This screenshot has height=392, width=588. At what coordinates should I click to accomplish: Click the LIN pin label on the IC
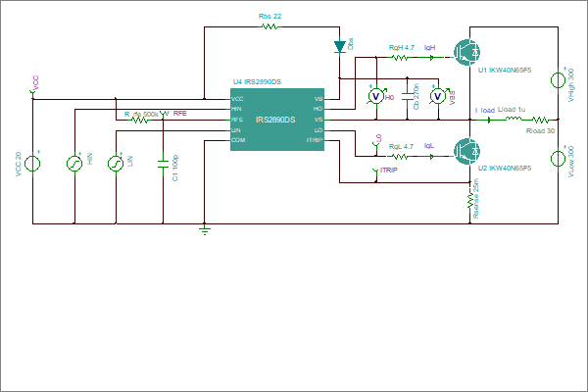point(236,130)
